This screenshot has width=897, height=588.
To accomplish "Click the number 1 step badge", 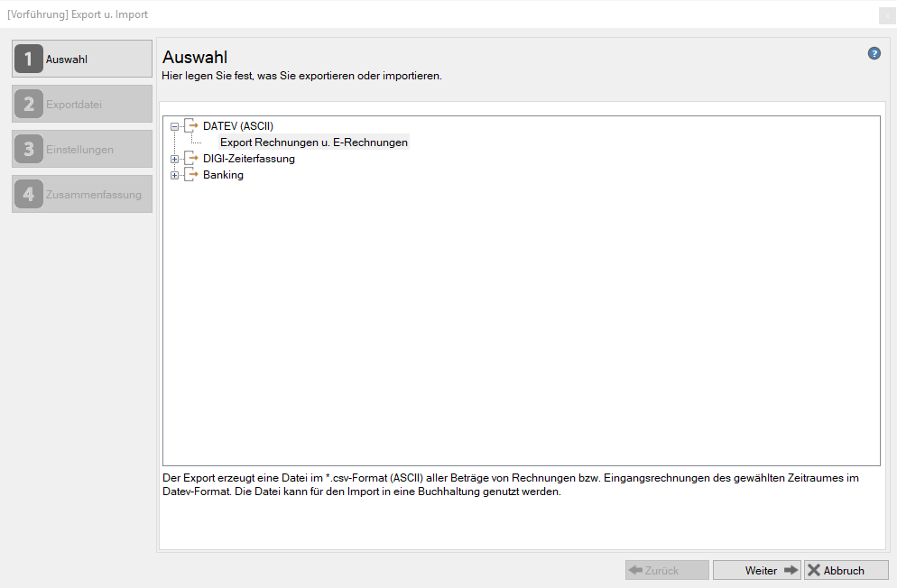I will coord(29,59).
